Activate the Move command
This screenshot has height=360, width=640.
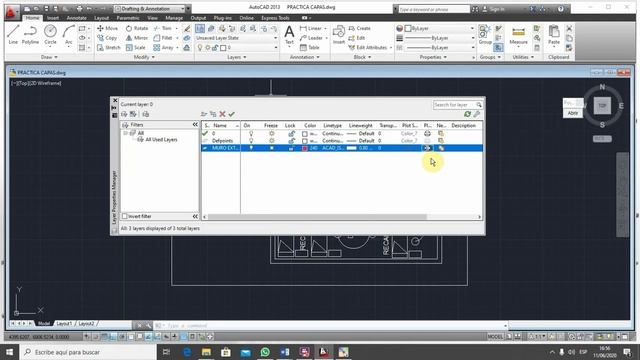(x=108, y=28)
